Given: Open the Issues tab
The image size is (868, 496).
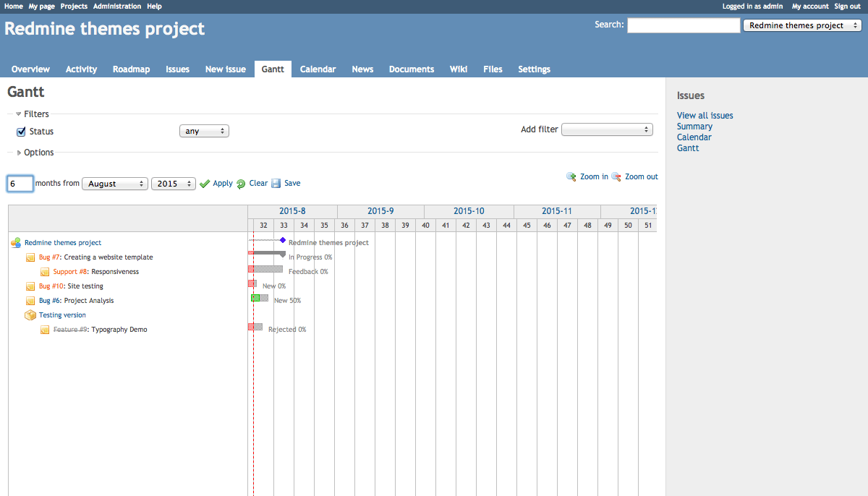Looking at the screenshot, I should click(x=177, y=69).
